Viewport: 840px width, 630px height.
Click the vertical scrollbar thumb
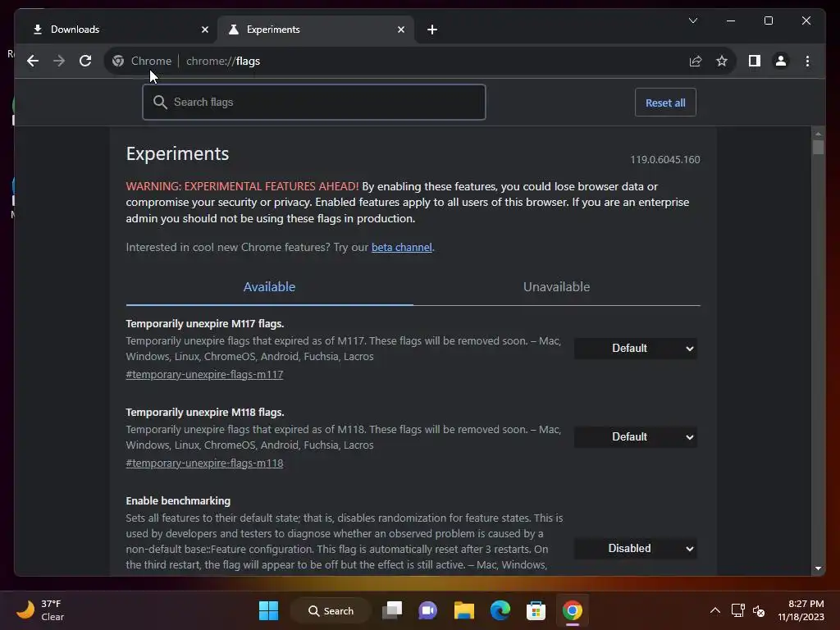point(818,148)
